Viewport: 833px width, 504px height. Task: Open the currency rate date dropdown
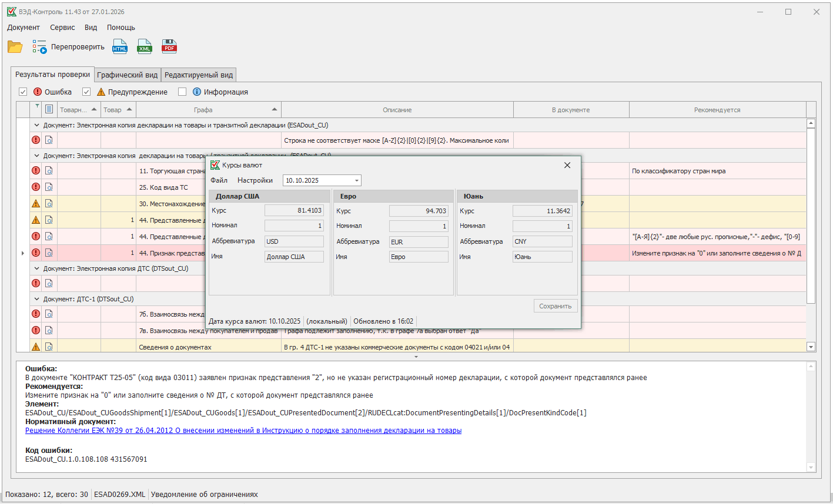[356, 180]
